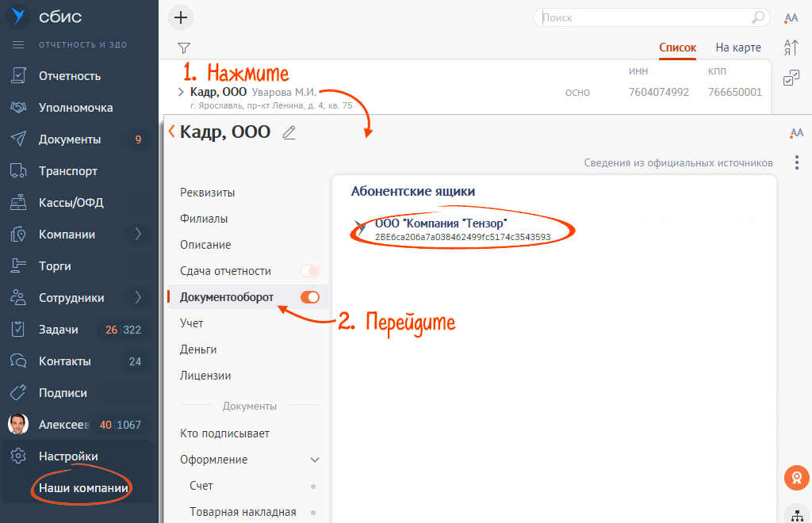
Task: Open Торги section
Action: tap(55, 266)
